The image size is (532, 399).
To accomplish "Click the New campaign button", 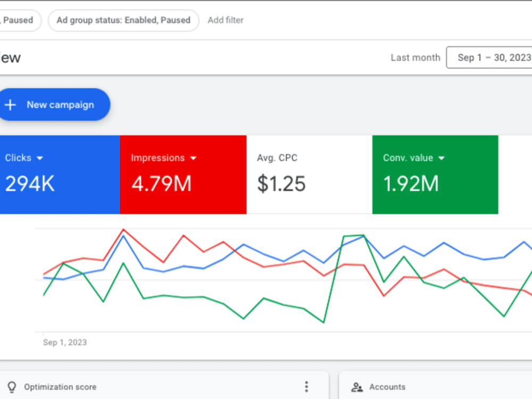I will (x=54, y=104).
